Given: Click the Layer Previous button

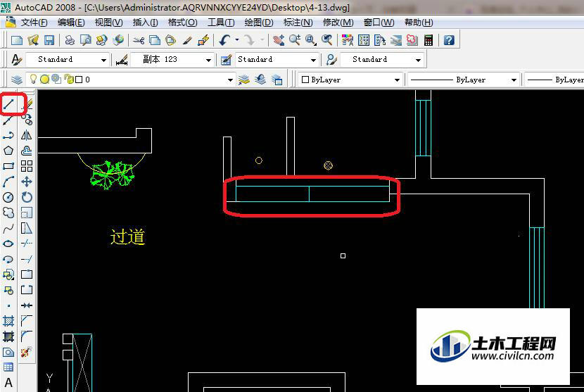Looking at the screenshot, I should click(260, 80).
